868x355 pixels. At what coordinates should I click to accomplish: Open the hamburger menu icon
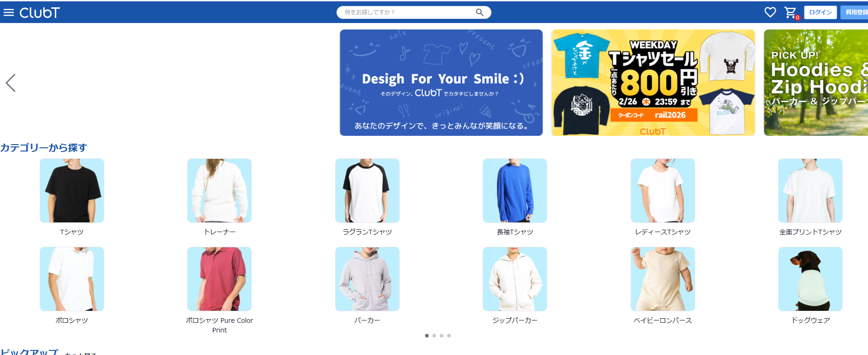click(x=9, y=12)
